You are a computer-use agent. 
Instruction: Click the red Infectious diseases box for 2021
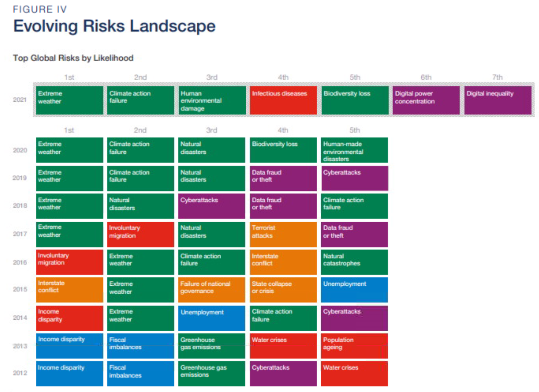pyautogui.click(x=283, y=100)
